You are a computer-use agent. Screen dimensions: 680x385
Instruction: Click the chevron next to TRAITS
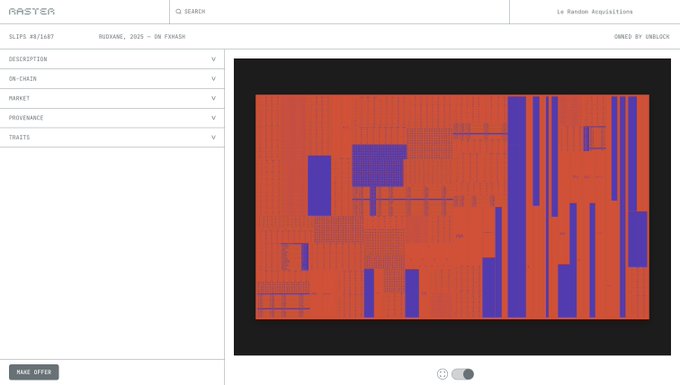click(213, 137)
